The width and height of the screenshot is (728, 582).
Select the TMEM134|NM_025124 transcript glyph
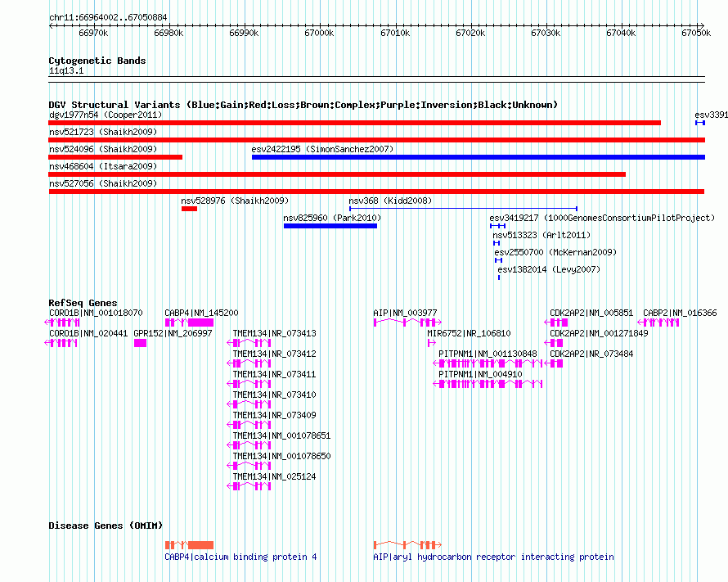point(249,486)
